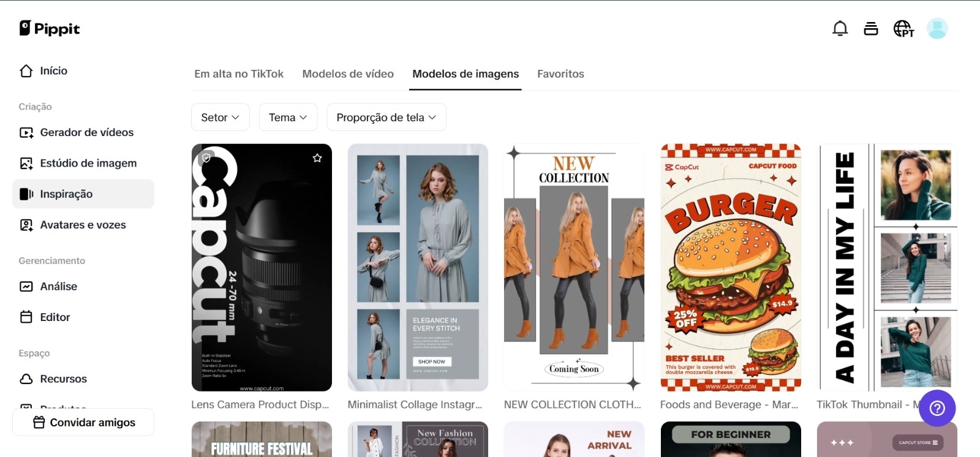Screen dimensions: 980x457
Task: Switch to Modelos de vídeo tab
Action: click(x=348, y=74)
